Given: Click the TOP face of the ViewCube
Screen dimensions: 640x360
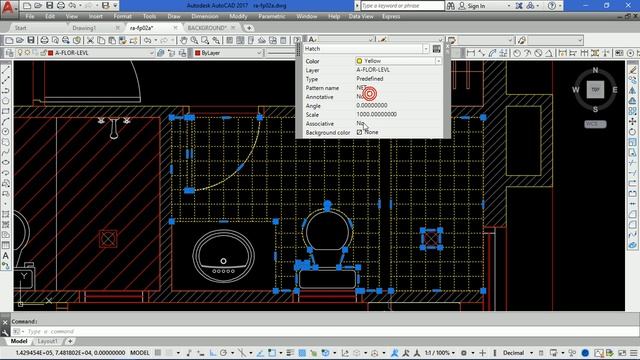Looking at the screenshot, I should tap(595, 89).
